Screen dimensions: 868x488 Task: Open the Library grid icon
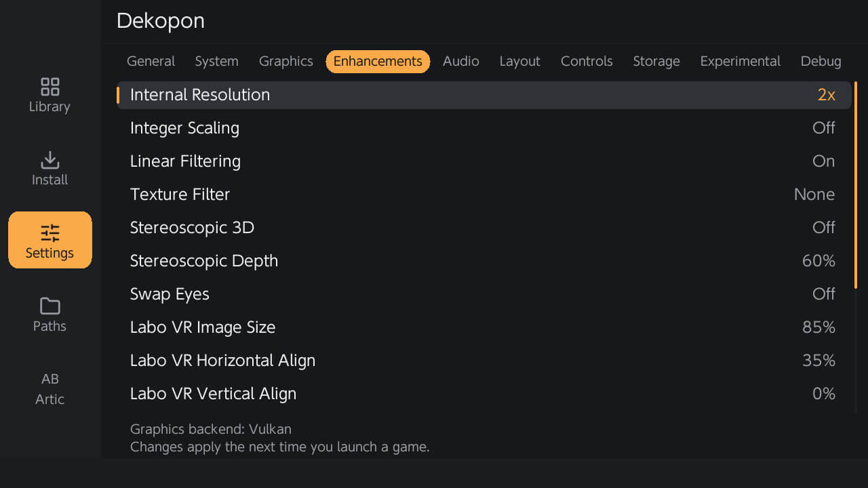(50, 87)
